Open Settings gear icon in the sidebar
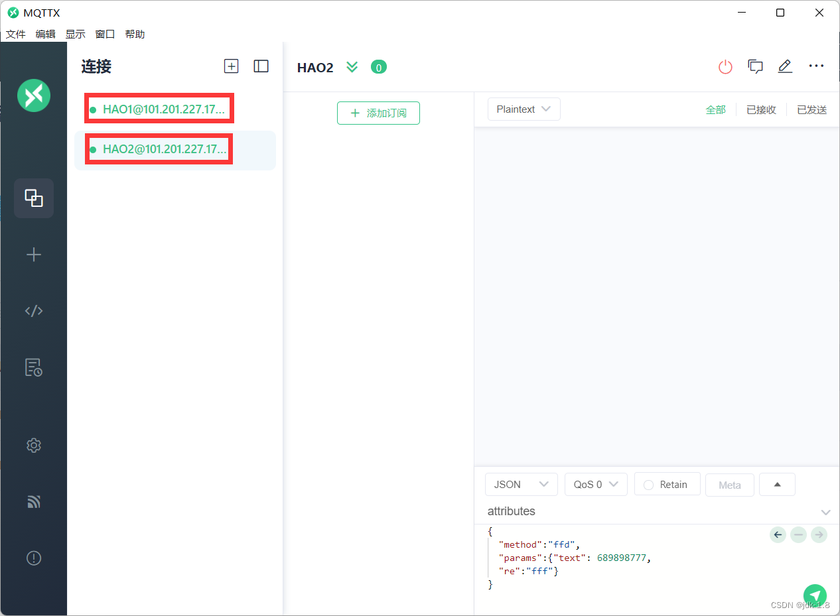 [34, 446]
